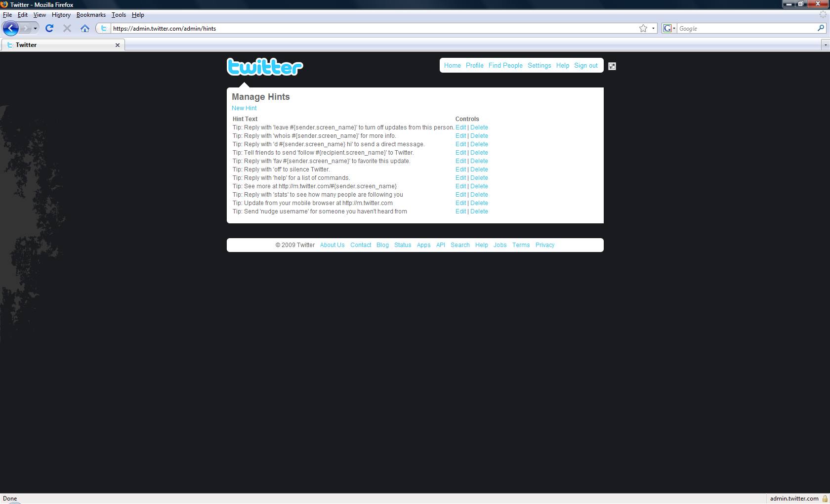Click Help in Twitter top navigation
Screen dimensions: 830x504
click(x=563, y=66)
